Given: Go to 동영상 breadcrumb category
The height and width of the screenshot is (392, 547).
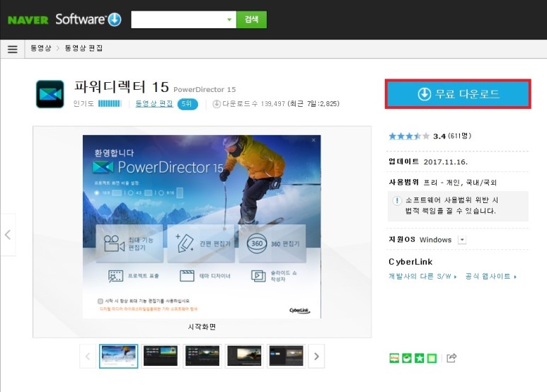Looking at the screenshot, I should click(41, 48).
